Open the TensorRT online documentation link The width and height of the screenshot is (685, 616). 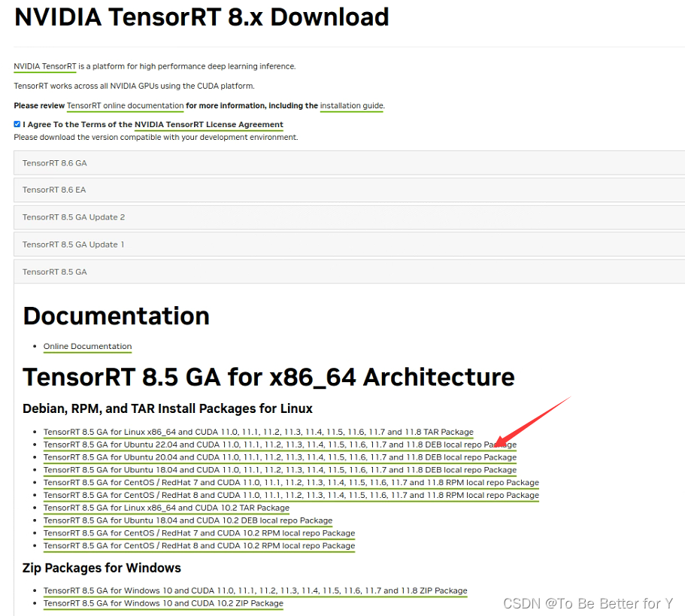tap(125, 105)
